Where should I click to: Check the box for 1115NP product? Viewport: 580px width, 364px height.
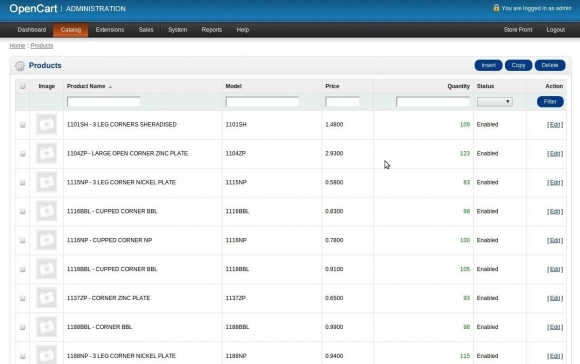point(23,182)
